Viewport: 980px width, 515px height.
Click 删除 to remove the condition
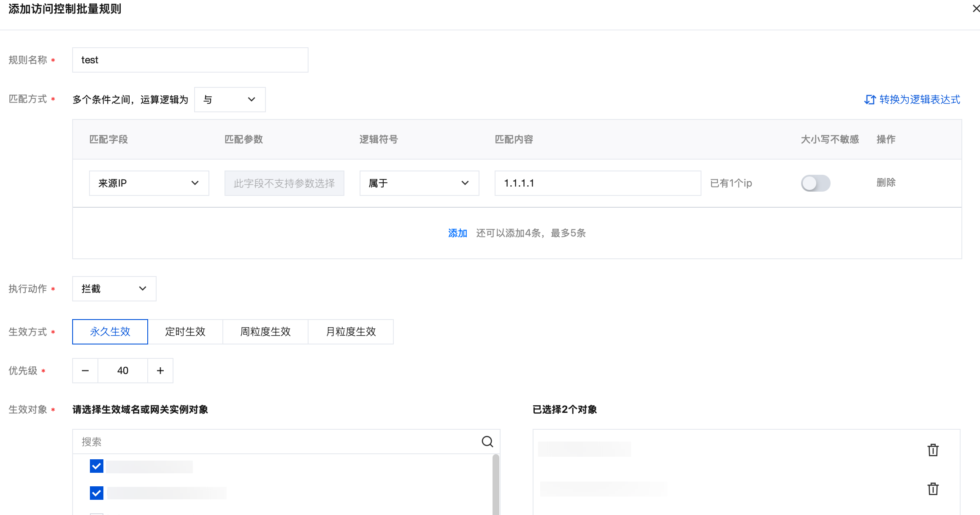click(886, 182)
